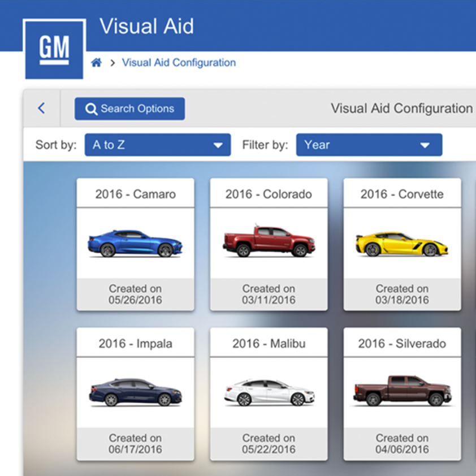476x476 pixels.
Task: Select the 2016 - Impala card title
Action: [x=135, y=344]
